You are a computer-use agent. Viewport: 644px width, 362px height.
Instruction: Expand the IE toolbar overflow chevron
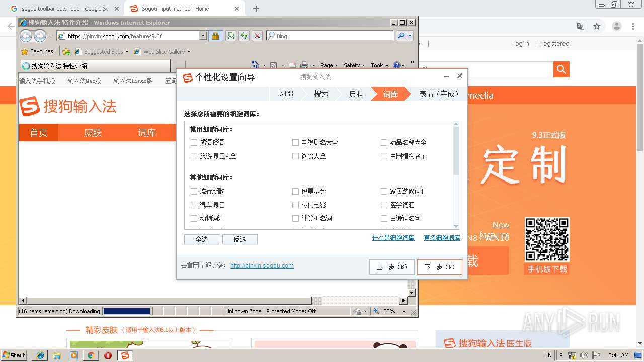[x=413, y=63]
